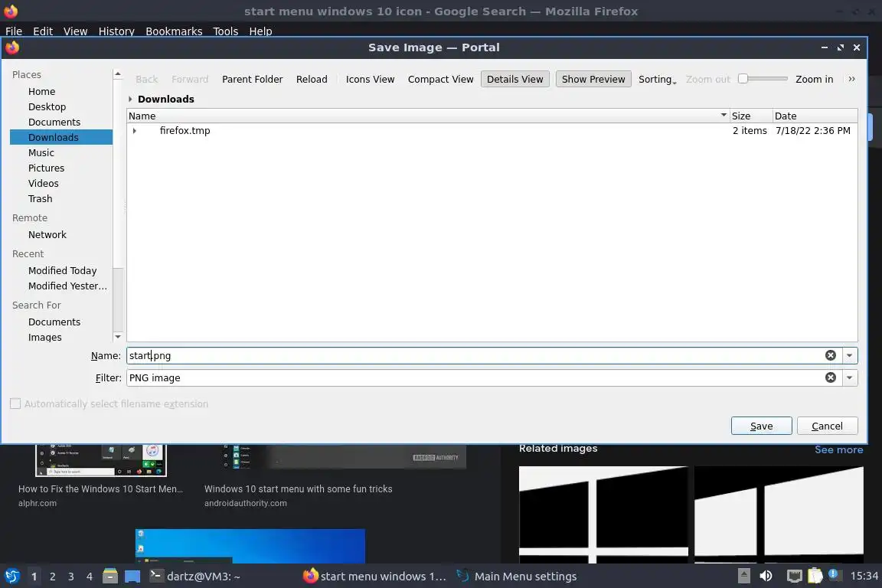Select Details View mode
The image size is (882, 588).
[514, 80]
